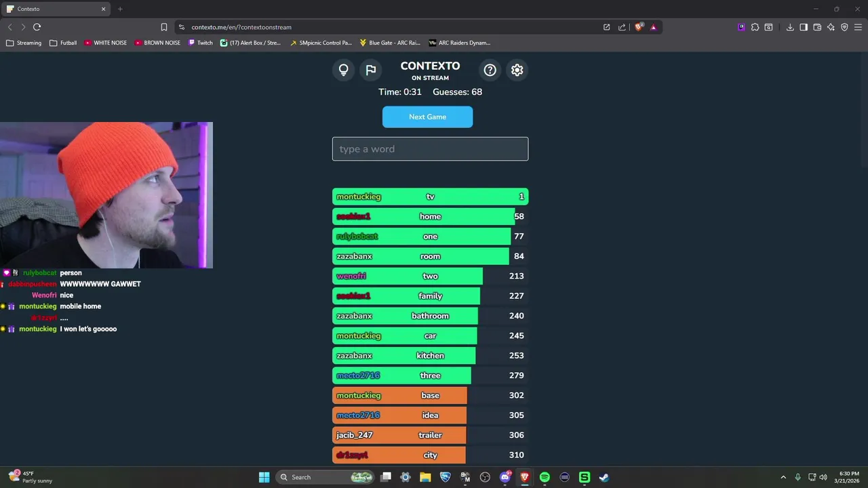868x488 pixels.
Task: Click the 'room' guess row
Action: 430,256
